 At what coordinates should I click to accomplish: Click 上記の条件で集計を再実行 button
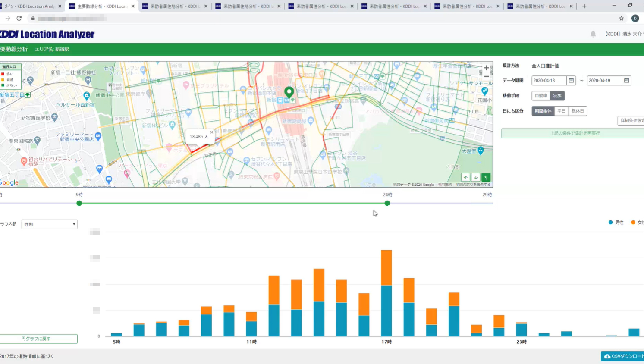click(x=573, y=133)
